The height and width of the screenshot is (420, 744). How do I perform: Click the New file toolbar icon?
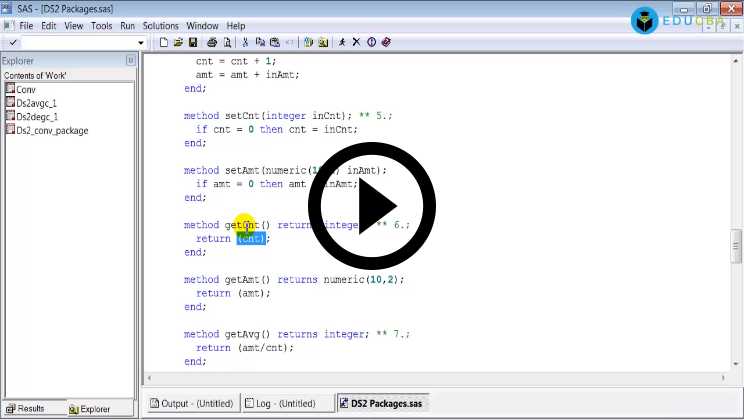[164, 43]
